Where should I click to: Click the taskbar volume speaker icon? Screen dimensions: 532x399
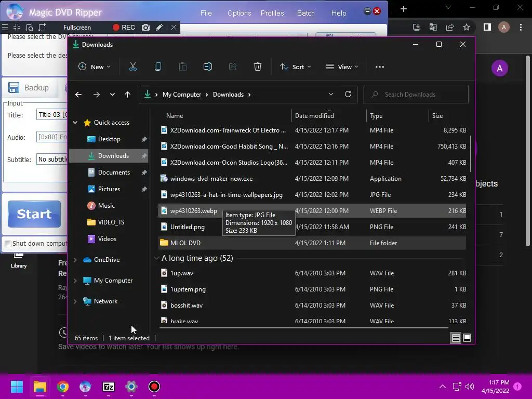tap(470, 387)
